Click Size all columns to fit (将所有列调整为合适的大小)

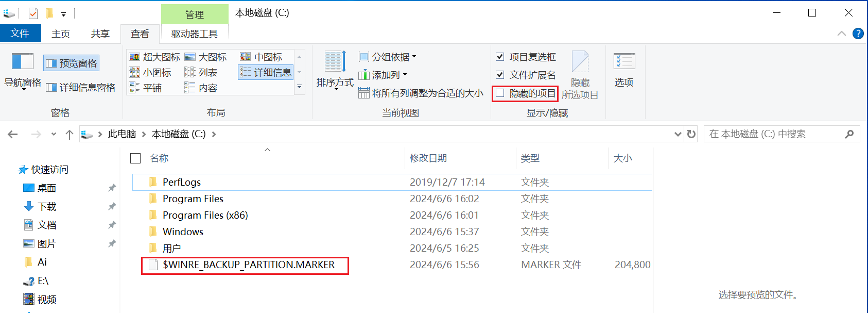[421, 93]
